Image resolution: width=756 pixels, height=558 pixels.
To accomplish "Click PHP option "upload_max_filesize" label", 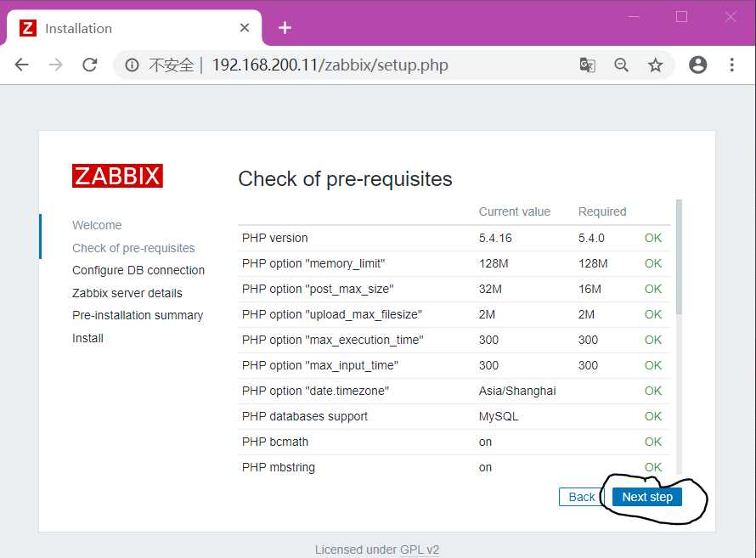I will coord(332,314).
